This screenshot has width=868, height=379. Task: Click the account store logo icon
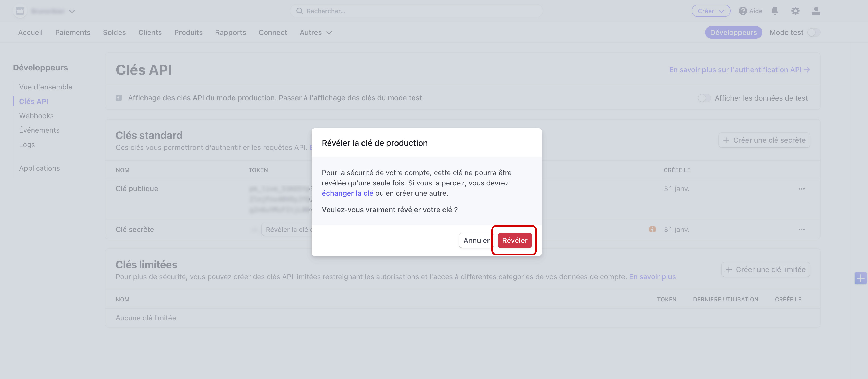20,11
